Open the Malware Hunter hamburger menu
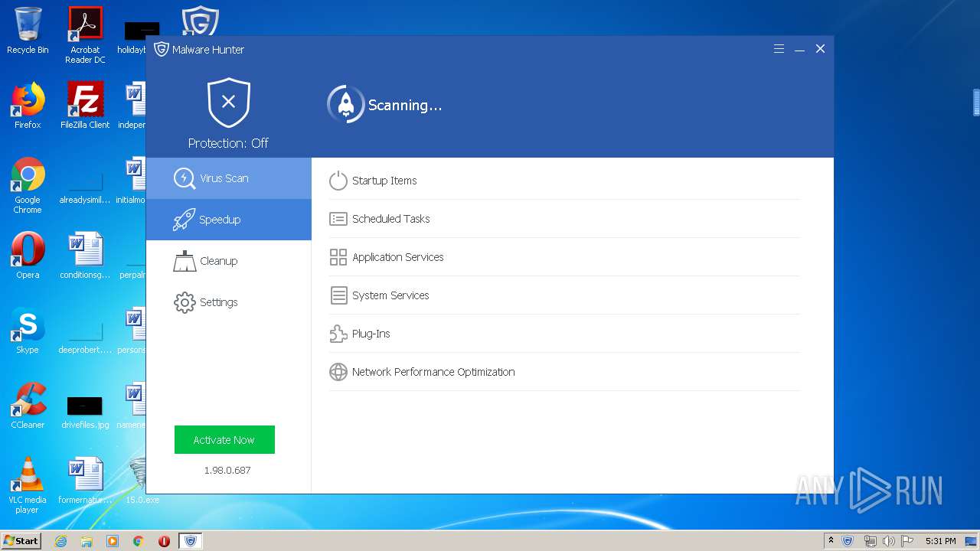This screenshot has height=551, width=980. (x=779, y=49)
